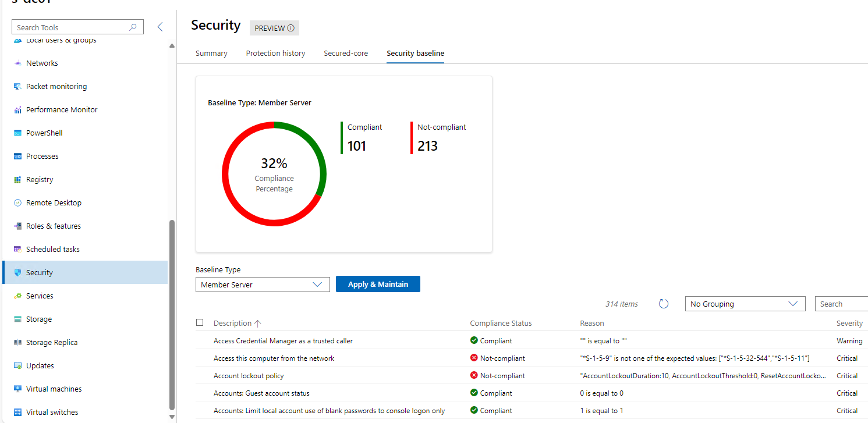Open the Secured-core tab
This screenshot has height=423, width=868.
click(346, 53)
